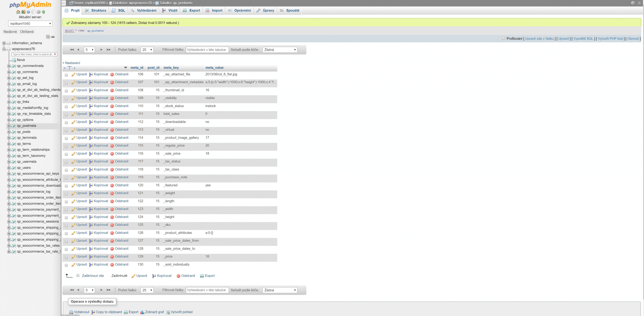Open the phpMyAdmin documentation help icon
The height and width of the screenshot is (316, 644).
pos(28,12)
